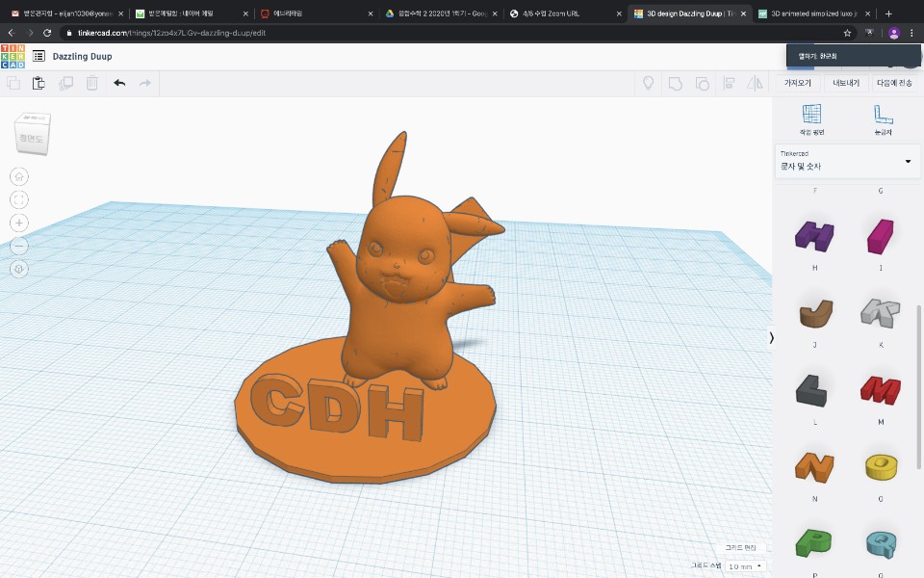
Task: Pick the green P letter shape
Action: pos(813,543)
